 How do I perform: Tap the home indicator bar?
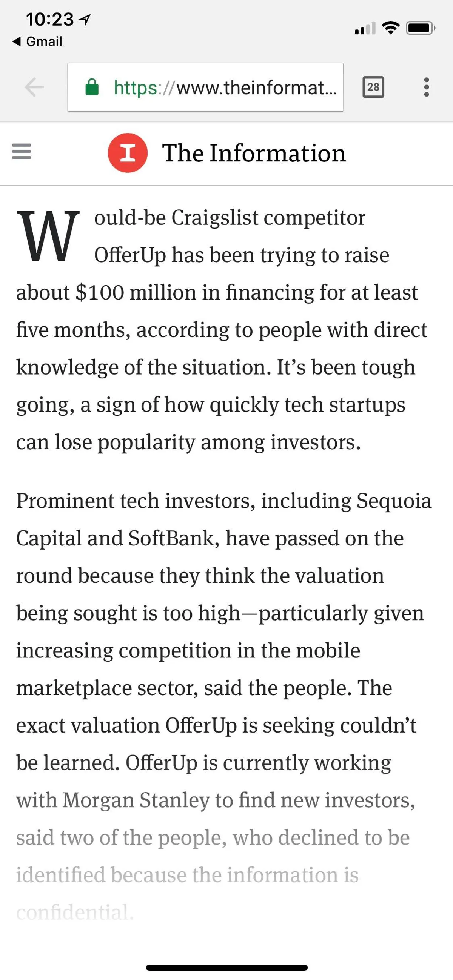click(226, 967)
